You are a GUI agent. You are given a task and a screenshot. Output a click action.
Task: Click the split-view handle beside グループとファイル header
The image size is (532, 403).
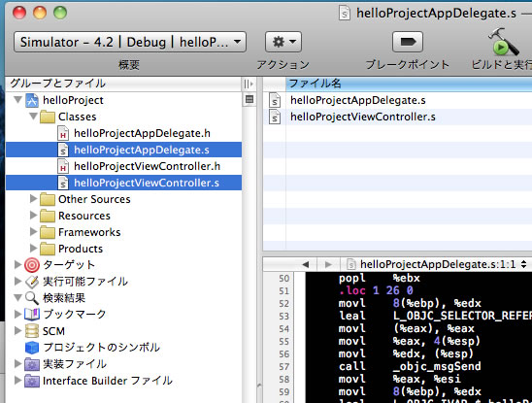tap(249, 84)
